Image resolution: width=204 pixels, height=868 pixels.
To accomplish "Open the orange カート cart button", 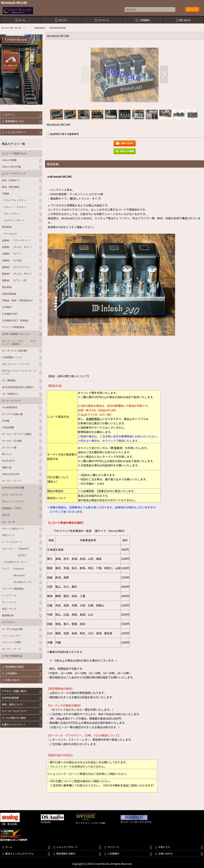I will (x=192, y=9).
